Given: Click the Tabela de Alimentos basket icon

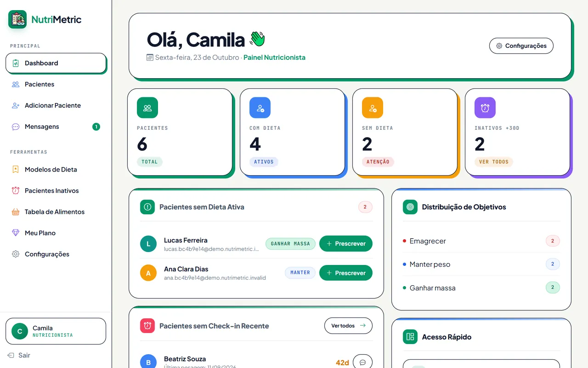Looking at the screenshot, I should [16, 212].
